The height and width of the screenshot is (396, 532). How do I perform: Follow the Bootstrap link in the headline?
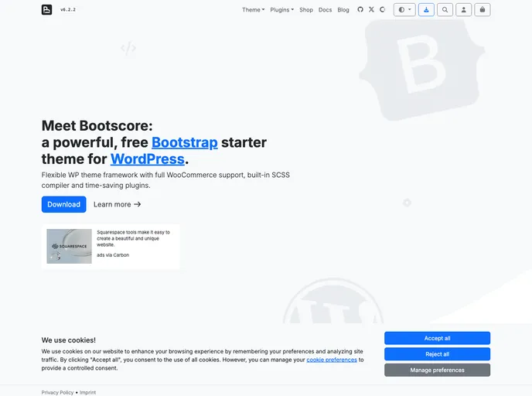(184, 142)
